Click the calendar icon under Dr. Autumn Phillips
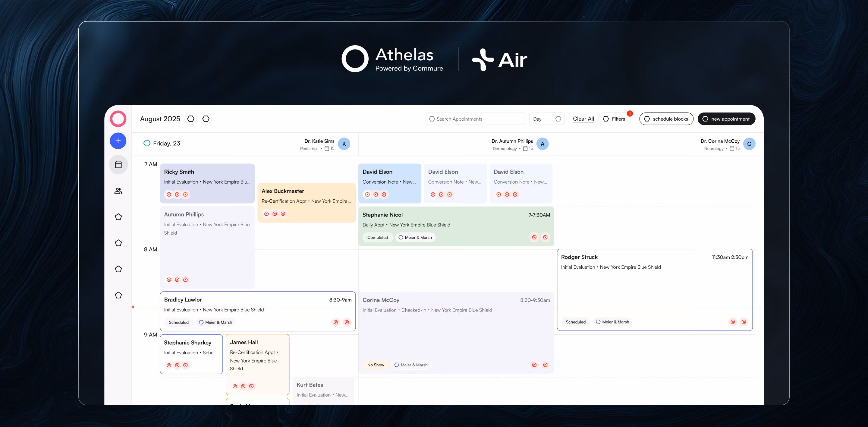The width and height of the screenshot is (868, 427). 525,149
